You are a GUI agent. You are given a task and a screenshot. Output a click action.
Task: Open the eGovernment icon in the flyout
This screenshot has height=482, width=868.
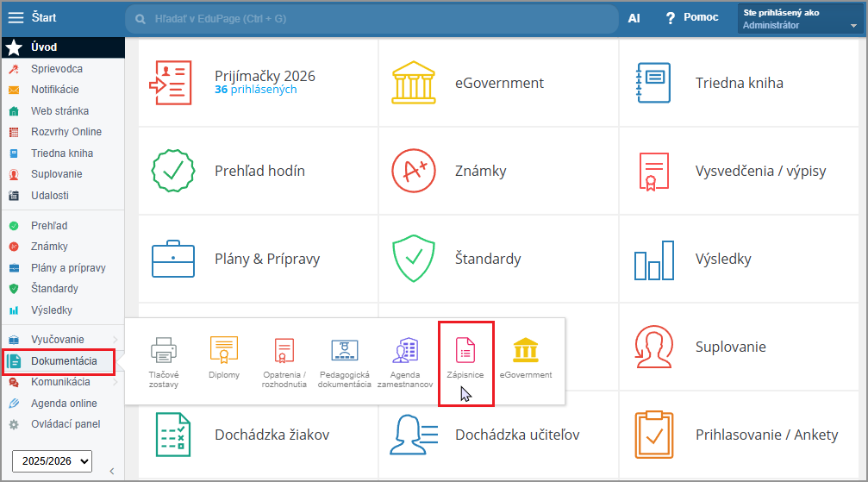click(525, 350)
